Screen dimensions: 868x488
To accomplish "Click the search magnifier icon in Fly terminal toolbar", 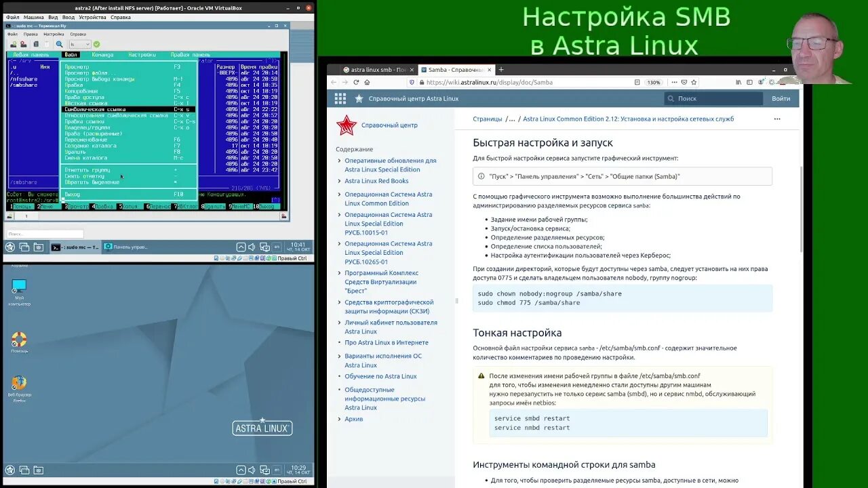I will (60, 44).
